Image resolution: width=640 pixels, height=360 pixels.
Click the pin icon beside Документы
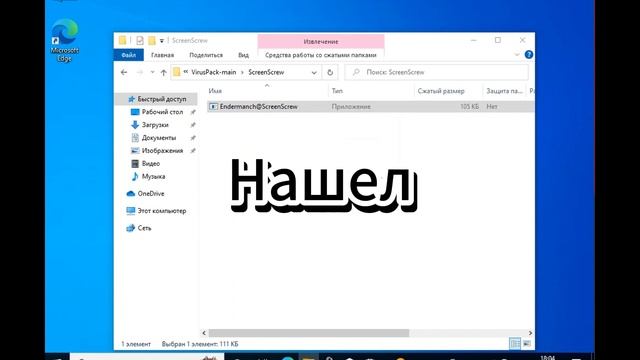(x=193, y=138)
